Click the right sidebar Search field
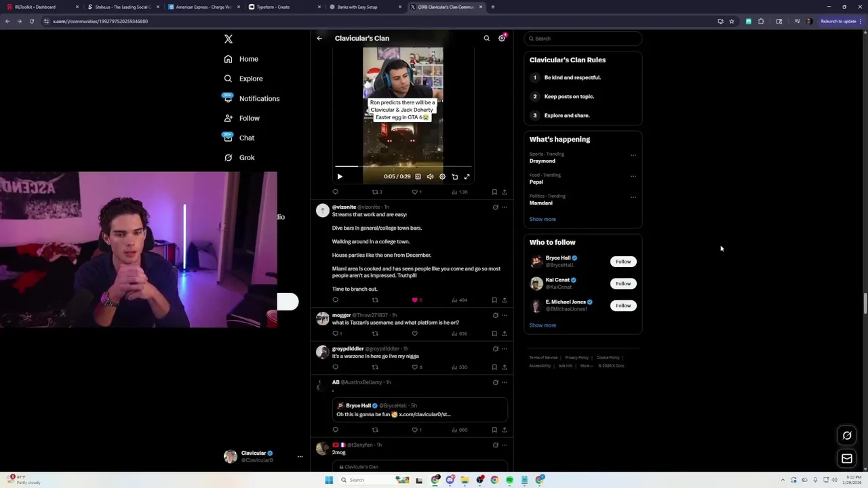868x488 pixels. 583,39
